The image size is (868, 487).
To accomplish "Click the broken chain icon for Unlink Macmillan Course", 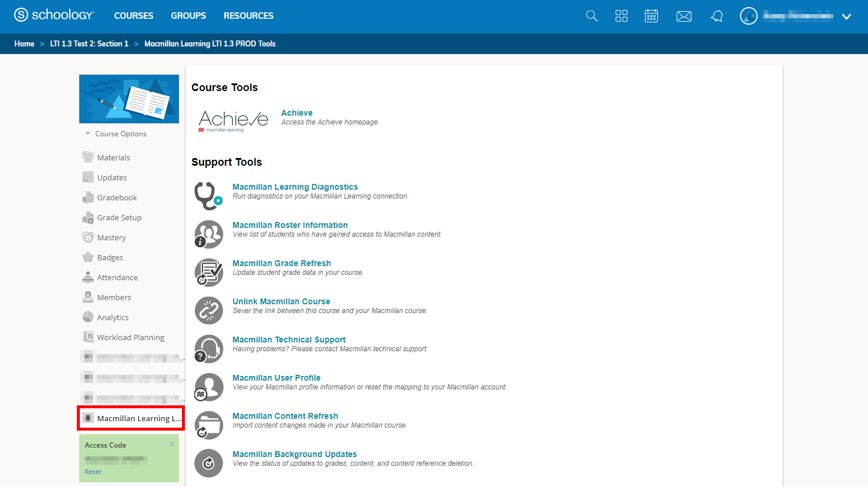I will (x=209, y=310).
